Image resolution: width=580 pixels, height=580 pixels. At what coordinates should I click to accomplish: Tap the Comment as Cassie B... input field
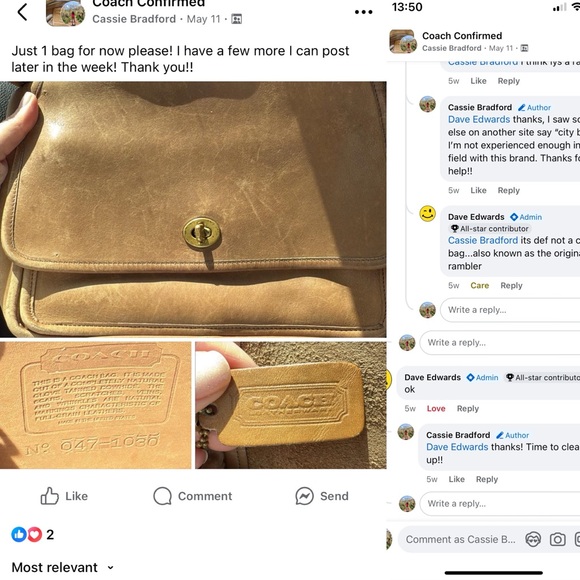pos(461,539)
